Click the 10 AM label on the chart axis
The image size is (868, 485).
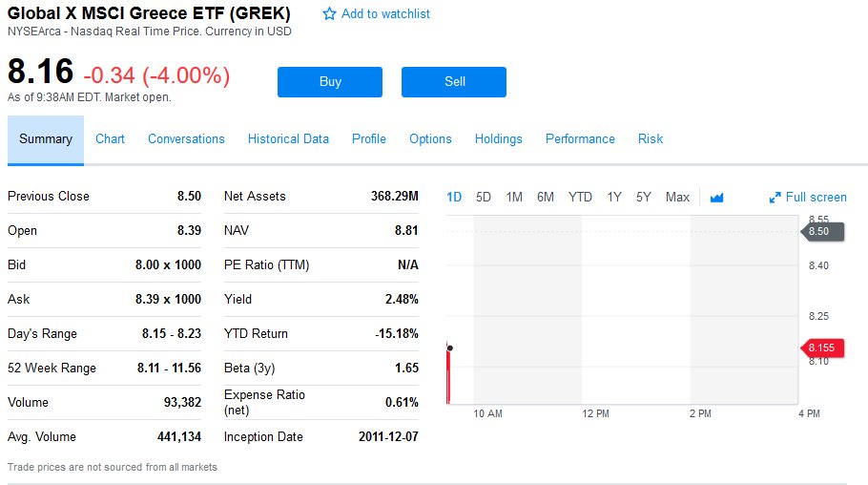[487, 413]
